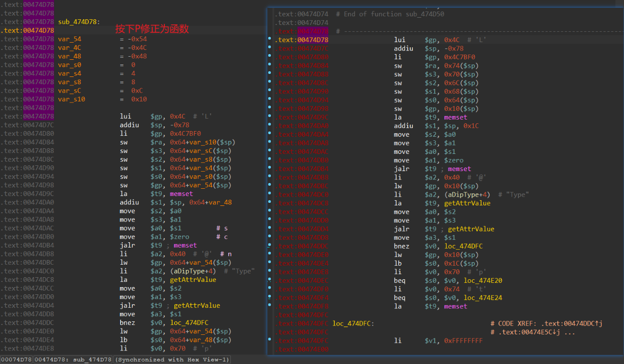Viewport: 624px width, 364px height.
Task: Click the 00474D78 offset in status bar
Action: [x=16, y=360]
